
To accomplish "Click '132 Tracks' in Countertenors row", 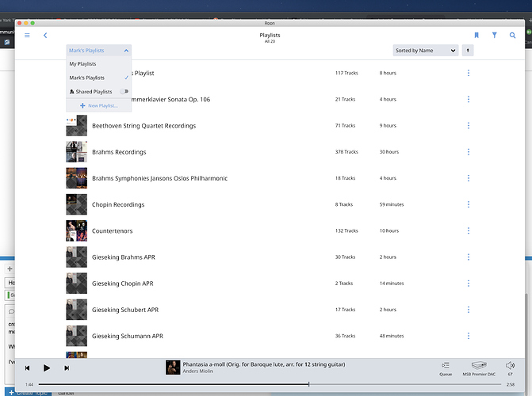I will 346,231.
